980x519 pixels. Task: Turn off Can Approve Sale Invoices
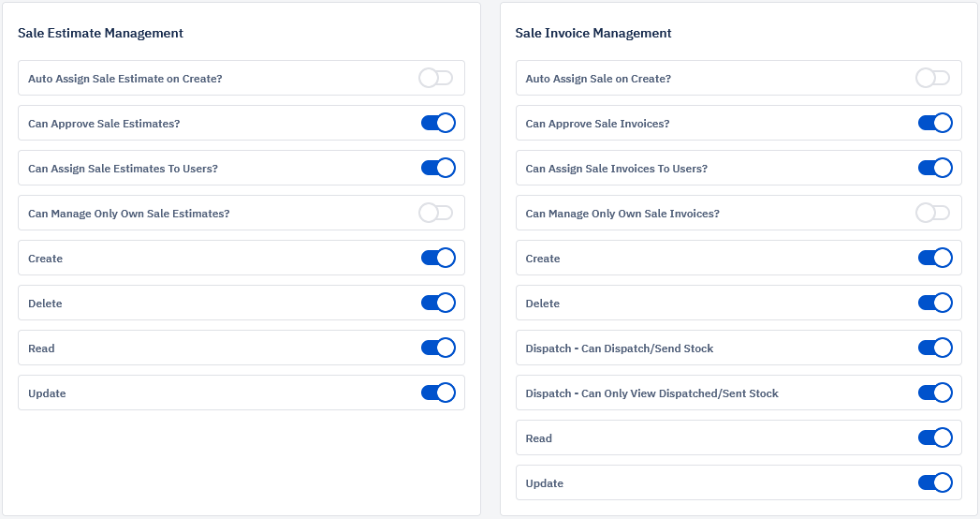pyautogui.click(x=935, y=123)
